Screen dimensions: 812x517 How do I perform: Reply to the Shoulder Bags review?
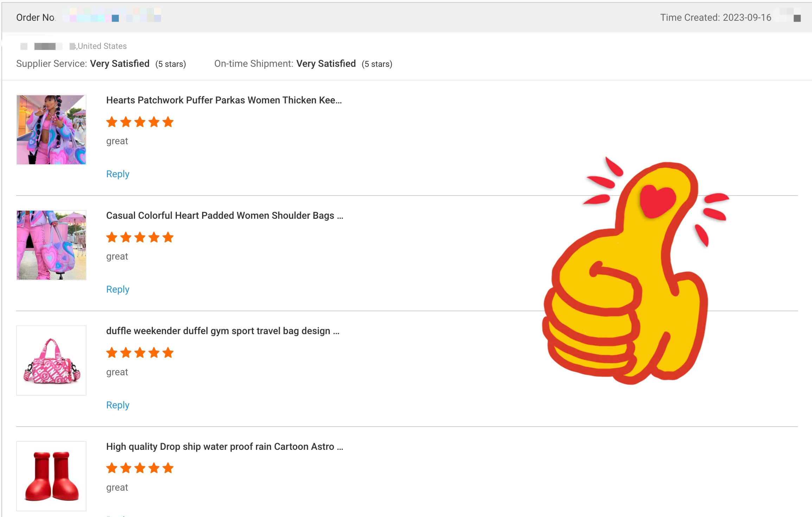pyautogui.click(x=118, y=289)
